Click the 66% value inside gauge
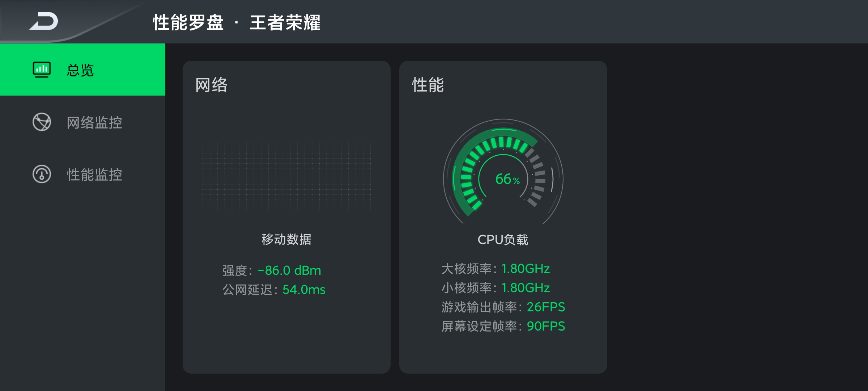 tap(507, 179)
